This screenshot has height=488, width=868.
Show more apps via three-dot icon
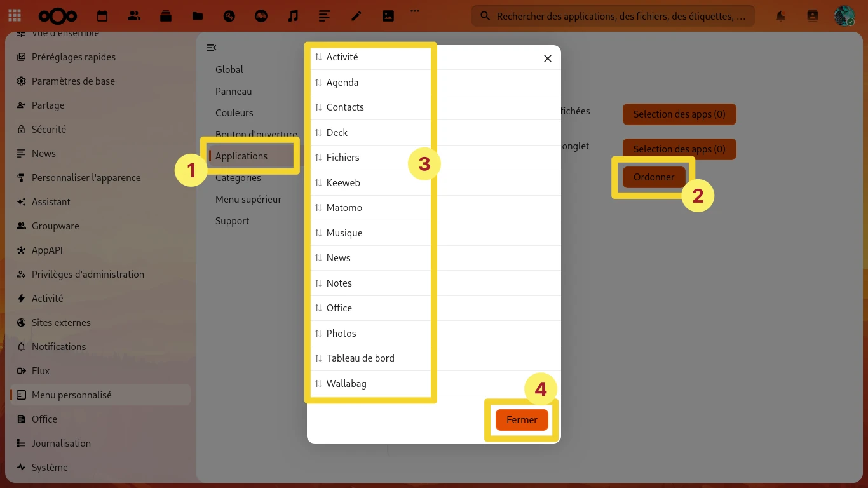tap(415, 11)
